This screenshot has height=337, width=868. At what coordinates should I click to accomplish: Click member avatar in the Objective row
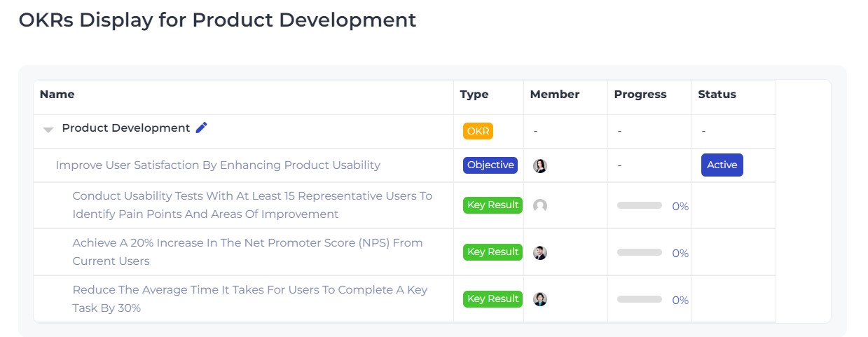pos(539,166)
